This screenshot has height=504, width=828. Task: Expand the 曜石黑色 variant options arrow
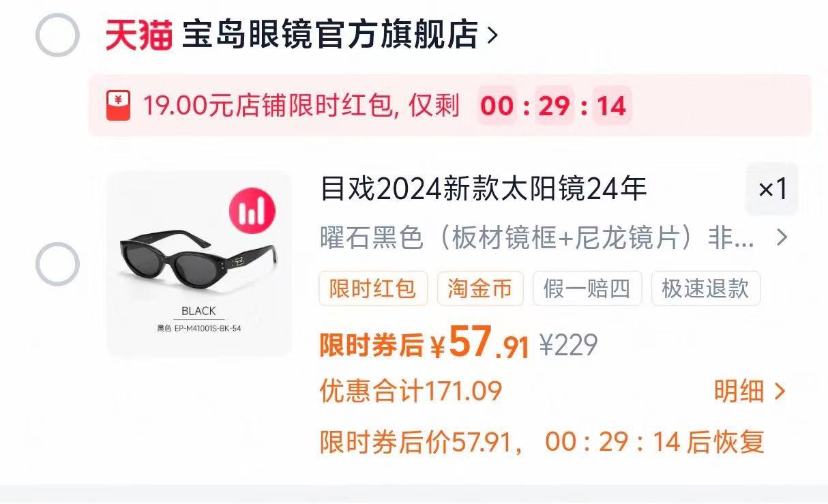pyautogui.click(x=782, y=237)
